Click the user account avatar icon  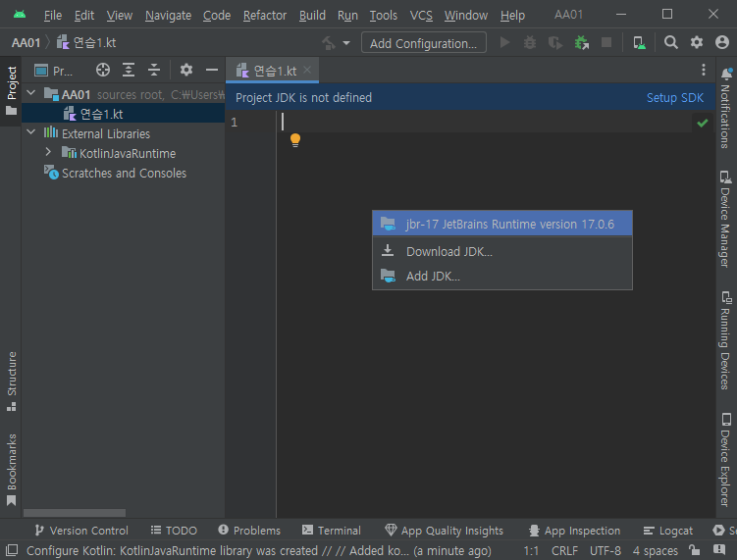click(722, 43)
